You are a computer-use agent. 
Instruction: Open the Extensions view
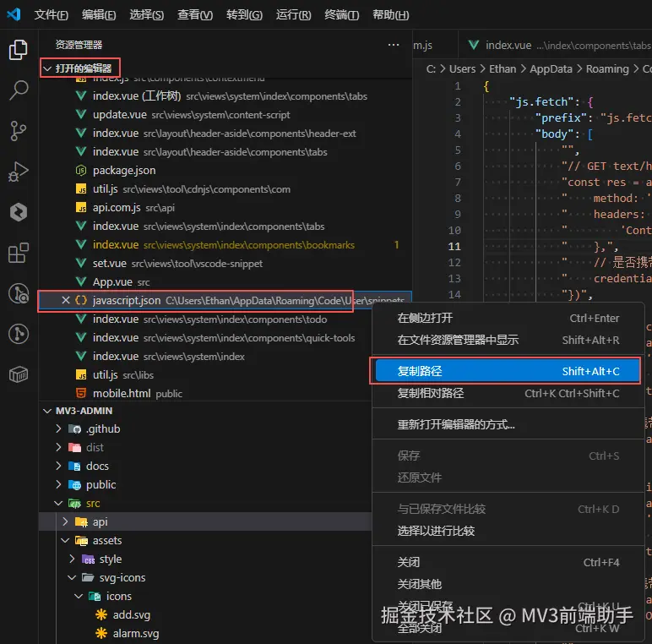(19, 253)
